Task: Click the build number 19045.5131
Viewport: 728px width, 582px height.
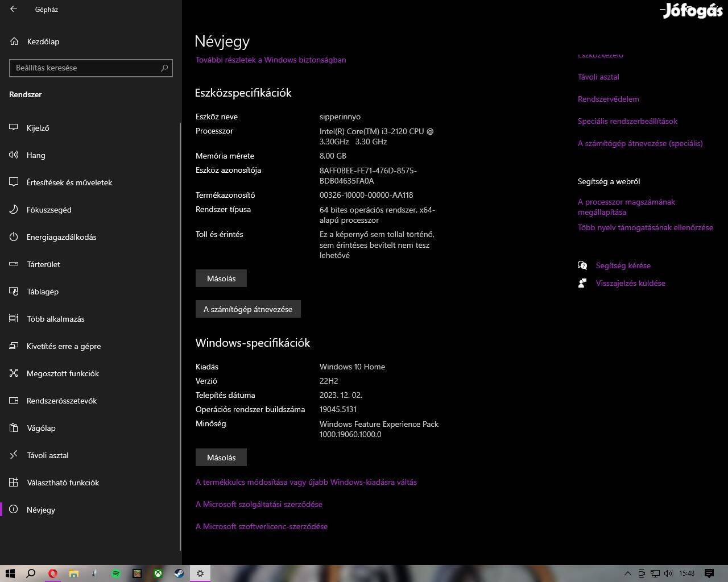Action: [x=338, y=409]
